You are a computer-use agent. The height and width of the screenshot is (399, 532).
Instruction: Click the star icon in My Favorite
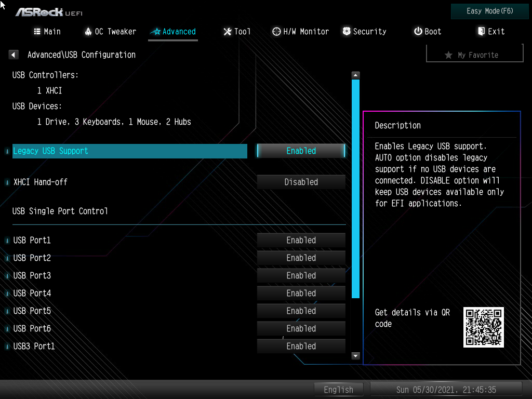(448, 55)
